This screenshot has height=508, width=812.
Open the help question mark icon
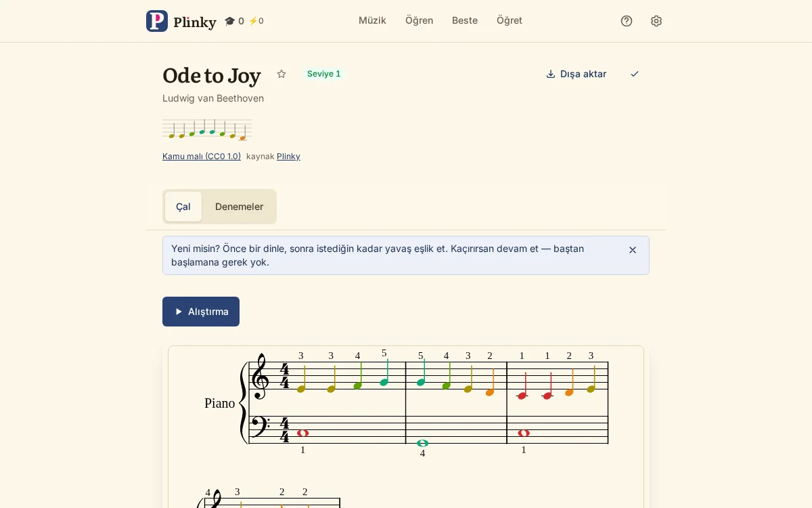(x=627, y=21)
